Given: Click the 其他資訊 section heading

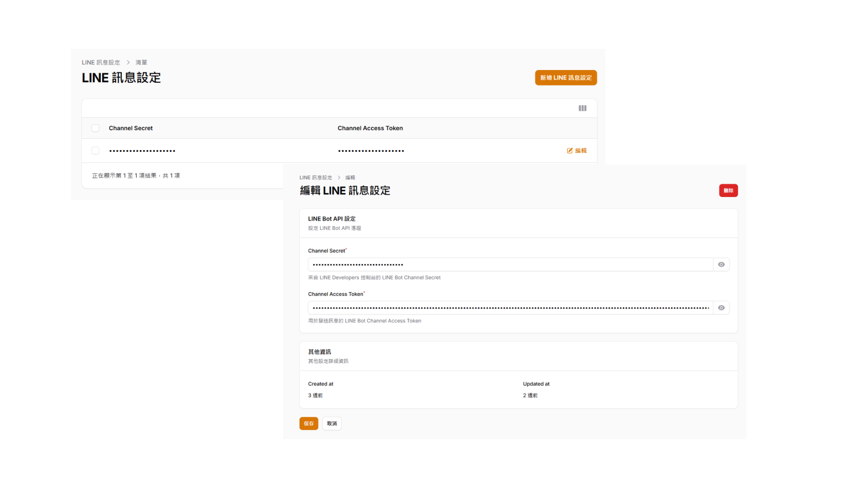Looking at the screenshot, I should (x=319, y=352).
